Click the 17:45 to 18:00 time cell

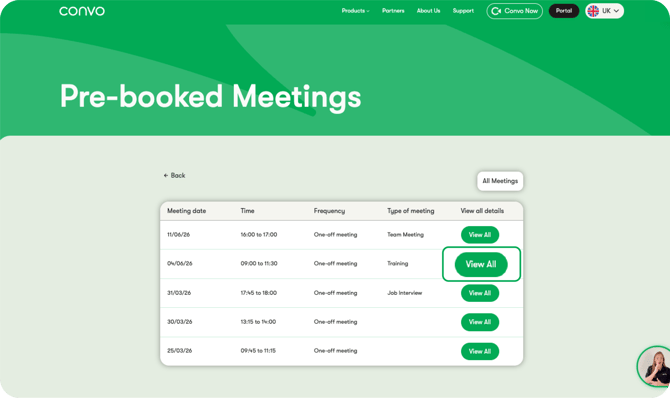click(x=259, y=293)
